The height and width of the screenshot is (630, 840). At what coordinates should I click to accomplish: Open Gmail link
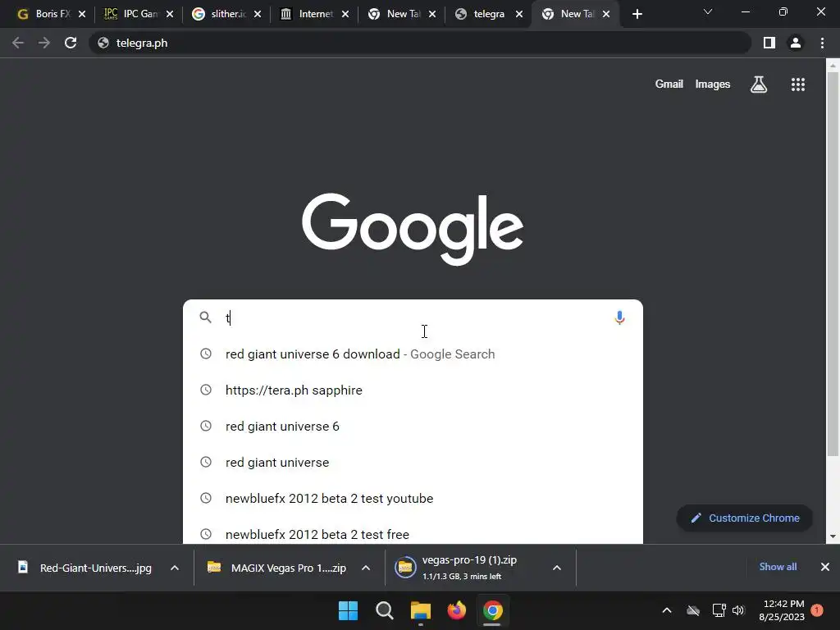pyautogui.click(x=669, y=84)
